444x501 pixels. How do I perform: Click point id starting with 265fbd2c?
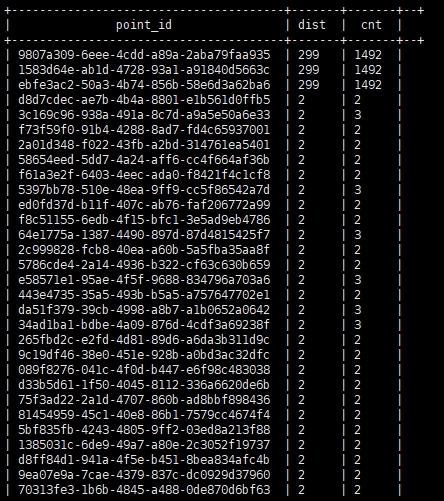click(144, 340)
